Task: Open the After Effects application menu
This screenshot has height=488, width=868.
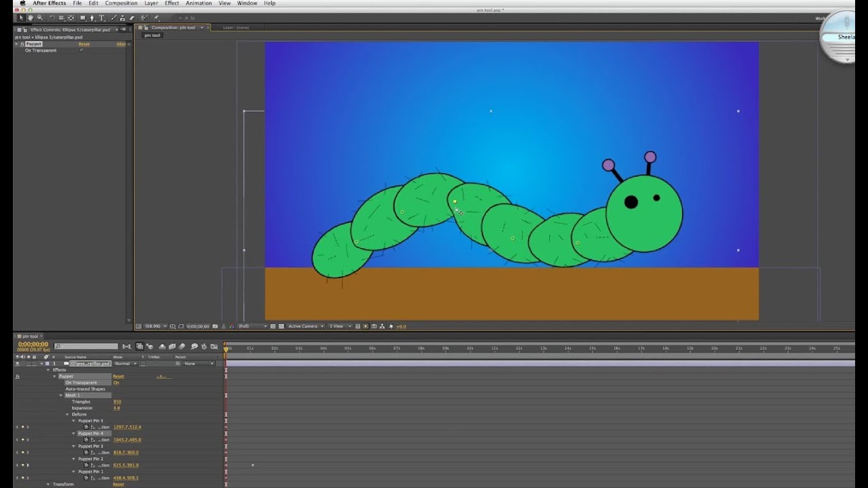Action: point(50,3)
